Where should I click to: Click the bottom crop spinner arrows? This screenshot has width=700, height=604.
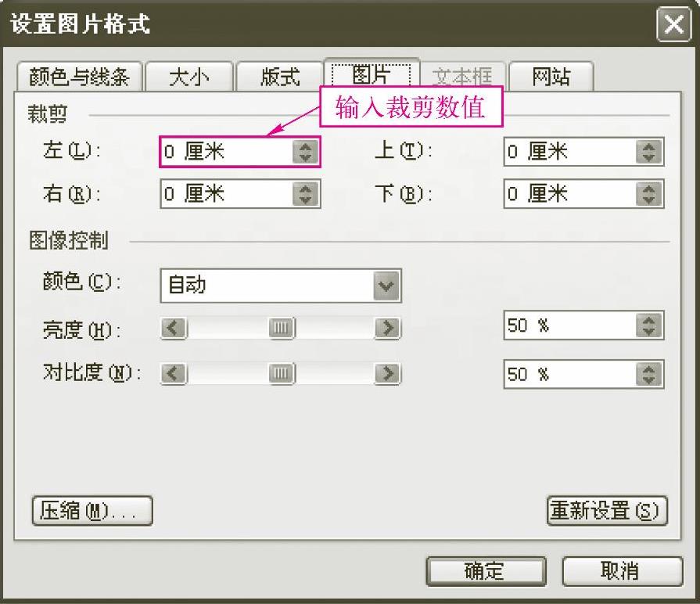pyautogui.click(x=648, y=194)
